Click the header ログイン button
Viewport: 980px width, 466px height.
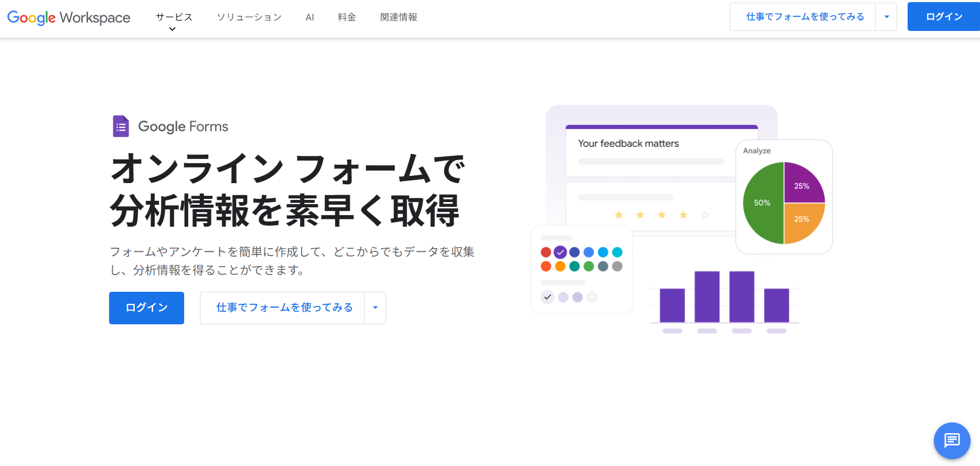[x=944, y=17]
